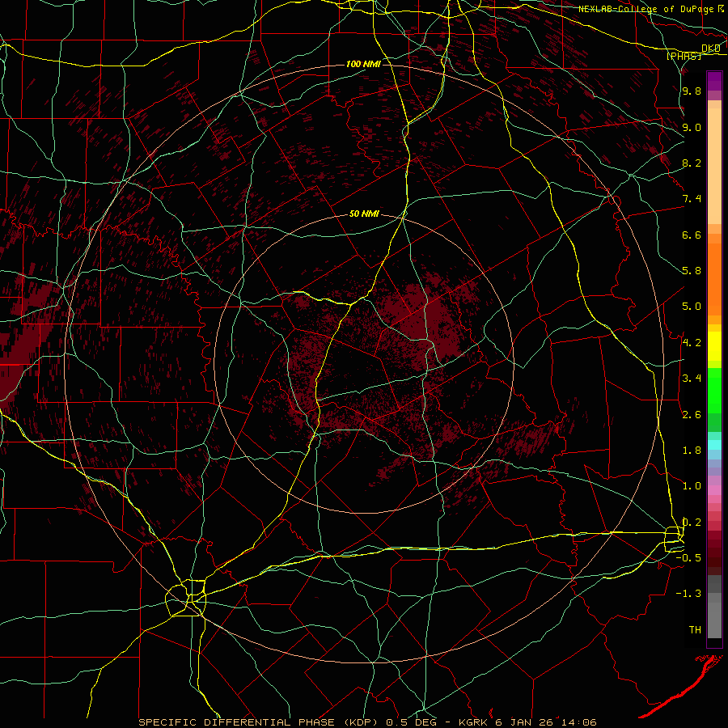Click the [PHAS] unit label
This screenshot has width=728, height=728.
click(684, 56)
